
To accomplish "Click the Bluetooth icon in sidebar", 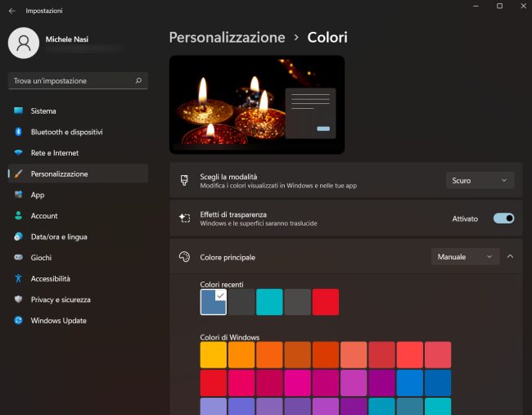I will click(x=18, y=132).
